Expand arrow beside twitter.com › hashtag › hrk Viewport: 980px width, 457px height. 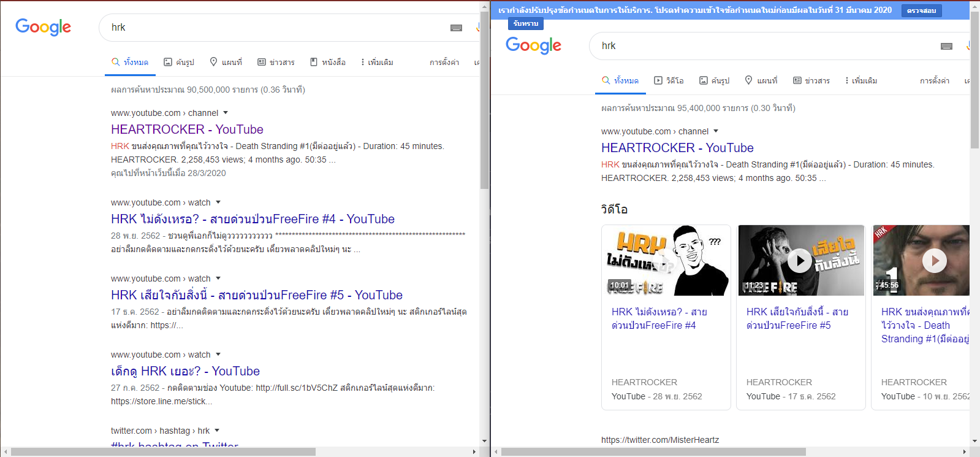(x=217, y=431)
